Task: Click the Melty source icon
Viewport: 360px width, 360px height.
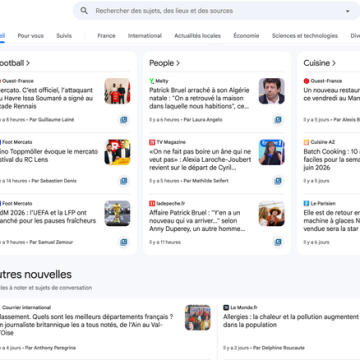Action: pos(152,81)
